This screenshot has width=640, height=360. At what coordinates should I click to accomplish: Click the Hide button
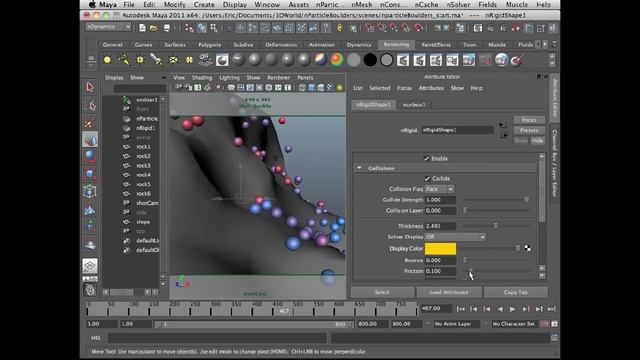538,140
